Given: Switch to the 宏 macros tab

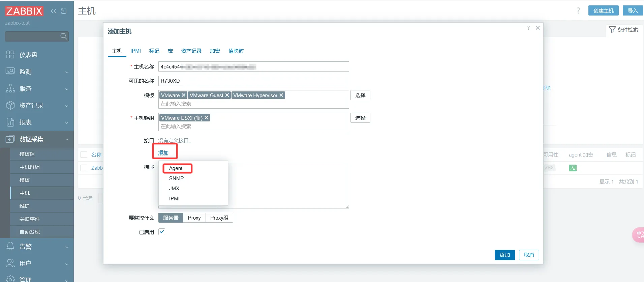Looking at the screenshot, I should click(x=170, y=51).
